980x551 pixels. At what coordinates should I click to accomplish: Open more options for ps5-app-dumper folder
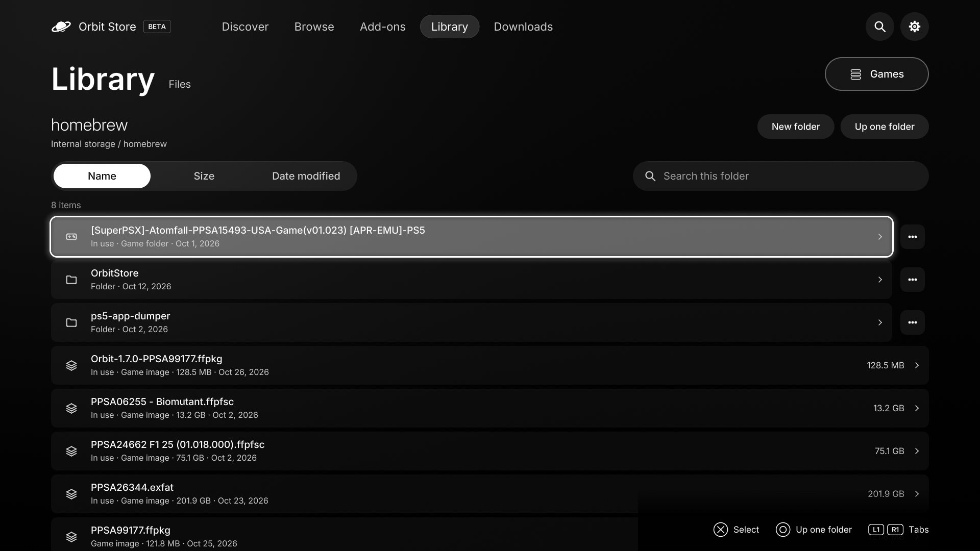click(x=912, y=322)
